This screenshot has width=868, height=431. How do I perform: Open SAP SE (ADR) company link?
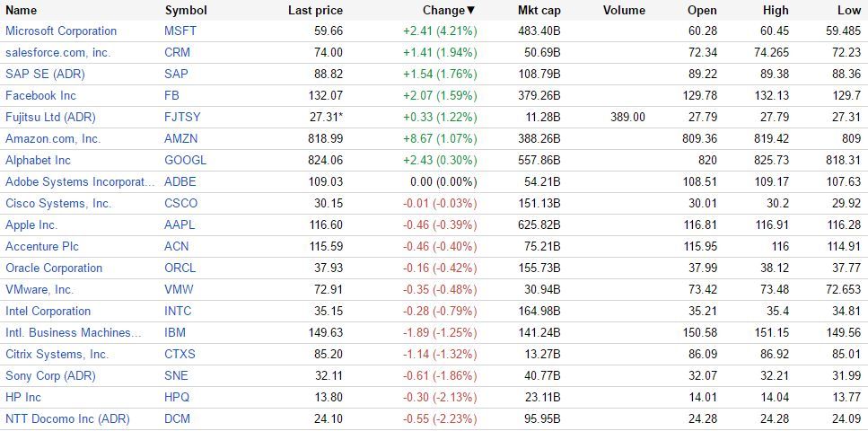coord(47,74)
